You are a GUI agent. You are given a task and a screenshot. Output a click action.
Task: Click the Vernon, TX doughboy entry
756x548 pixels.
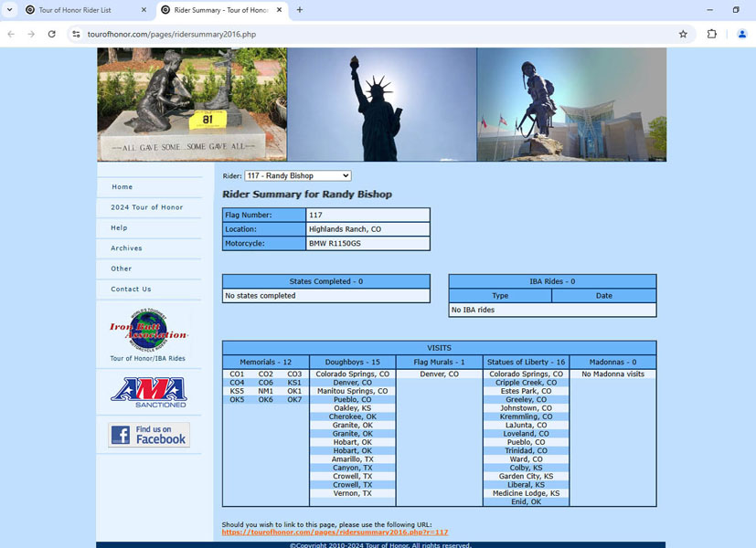point(353,493)
